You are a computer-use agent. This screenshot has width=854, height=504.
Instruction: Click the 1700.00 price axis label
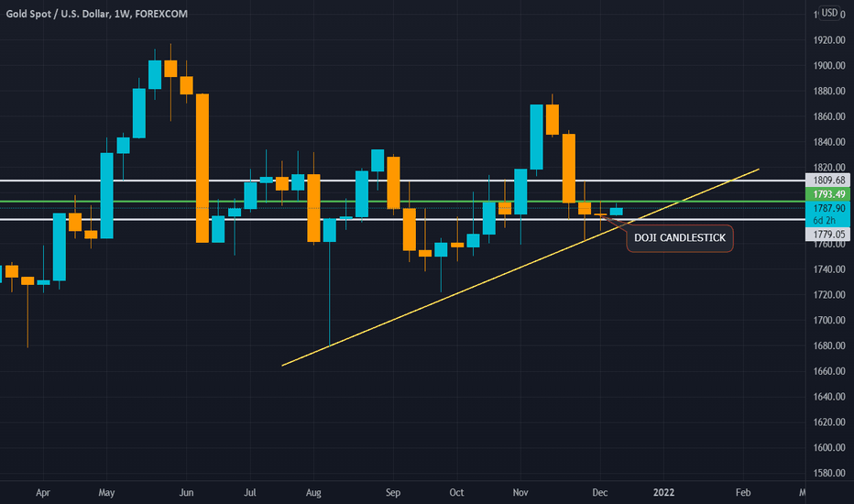coord(829,321)
